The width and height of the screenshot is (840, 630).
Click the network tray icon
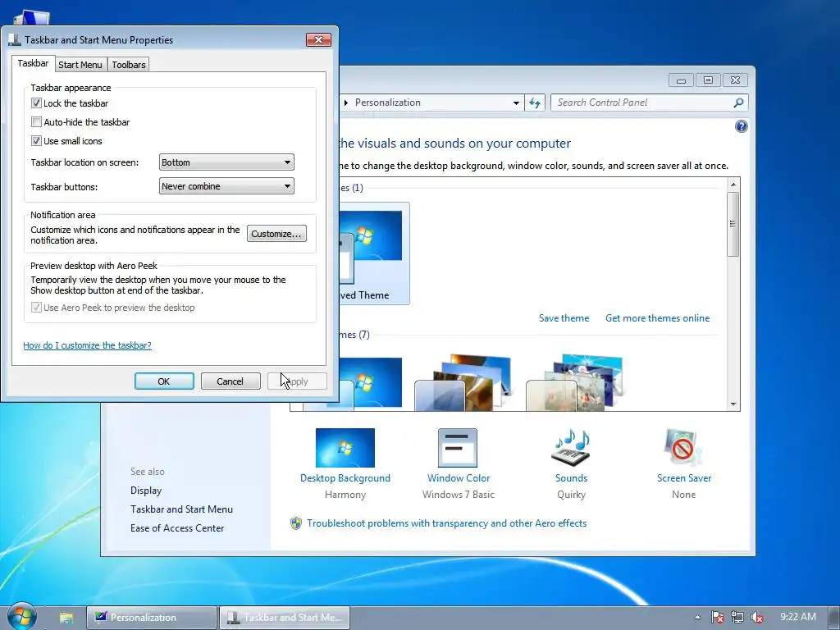pyautogui.click(x=737, y=618)
